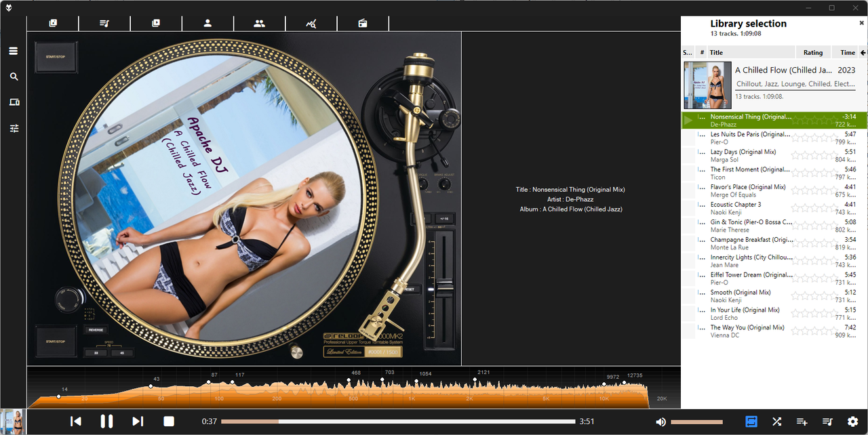Click genres text Chillout, Jazz, Lounge
Image resolution: width=868 pixels, height=435 pixels.
click(795, 84)
